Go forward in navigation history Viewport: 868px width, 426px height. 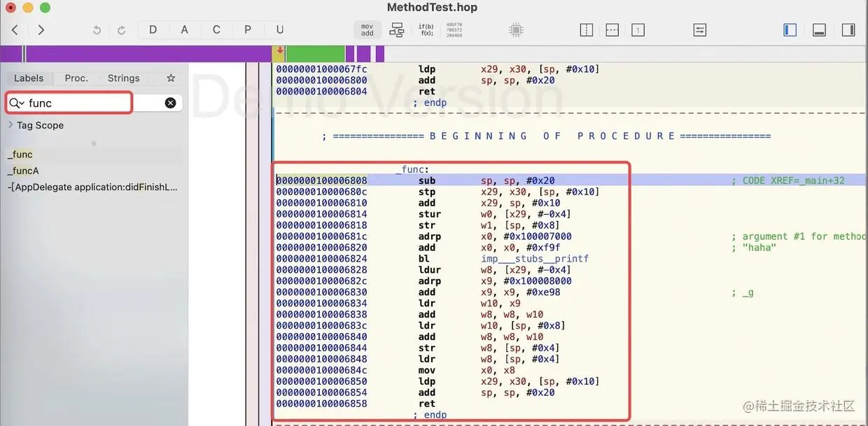(x=41, y=29)
